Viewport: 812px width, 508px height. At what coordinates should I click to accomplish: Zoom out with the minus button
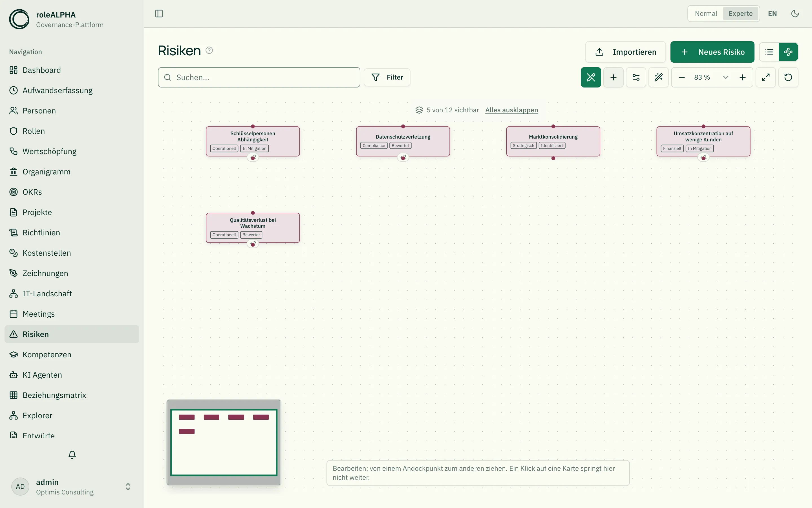pos(681,77)
